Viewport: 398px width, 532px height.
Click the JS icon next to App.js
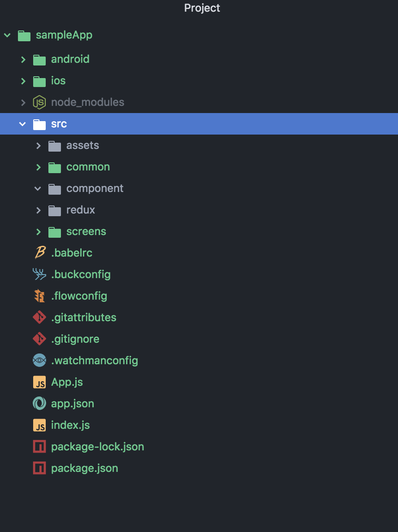point(39,382)
